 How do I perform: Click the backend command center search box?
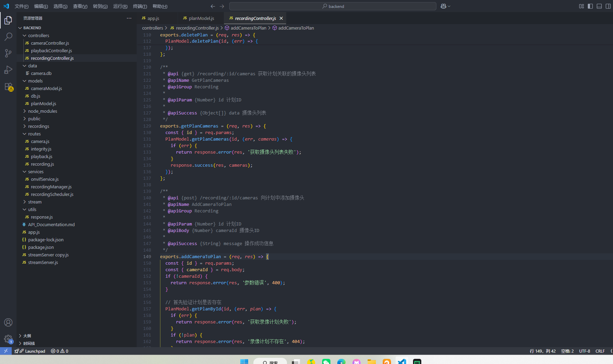pos(332,6)
